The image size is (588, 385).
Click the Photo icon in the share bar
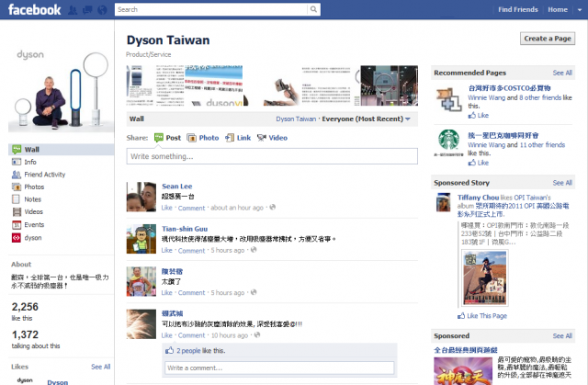(192, 138)
